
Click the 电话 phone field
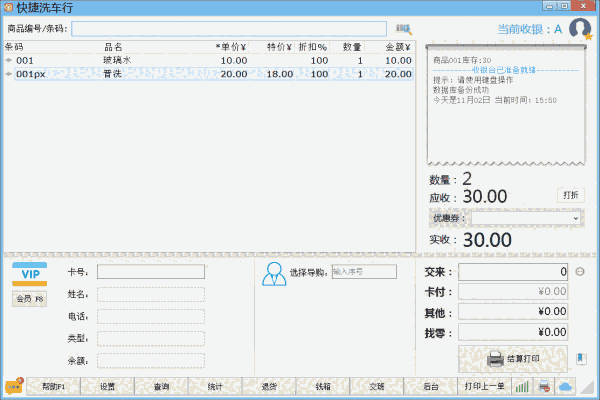coord(151,317)
